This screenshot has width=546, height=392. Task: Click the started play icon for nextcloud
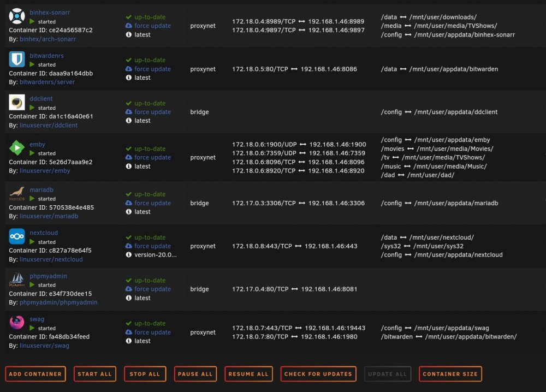tap(32, 242)
